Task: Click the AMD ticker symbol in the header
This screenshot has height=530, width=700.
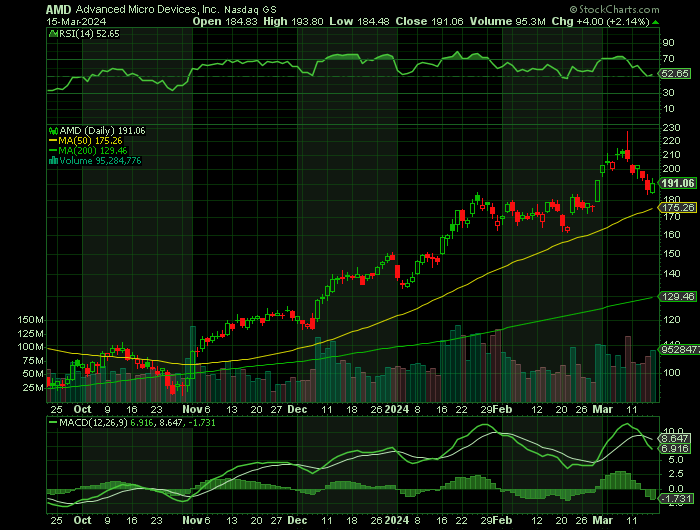Action: [58, 9]
